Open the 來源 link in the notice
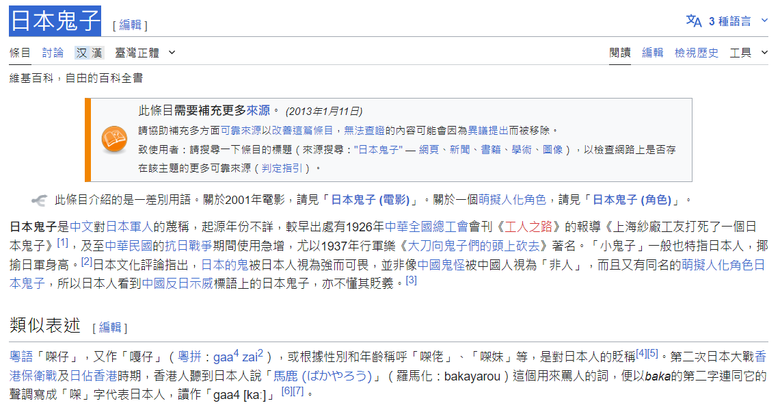 (258, 110)
